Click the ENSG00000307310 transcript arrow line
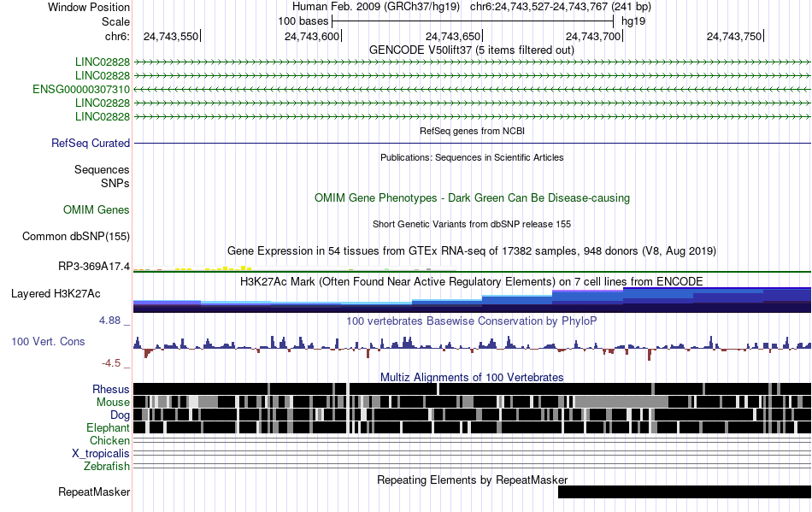 tap(473, 90)
